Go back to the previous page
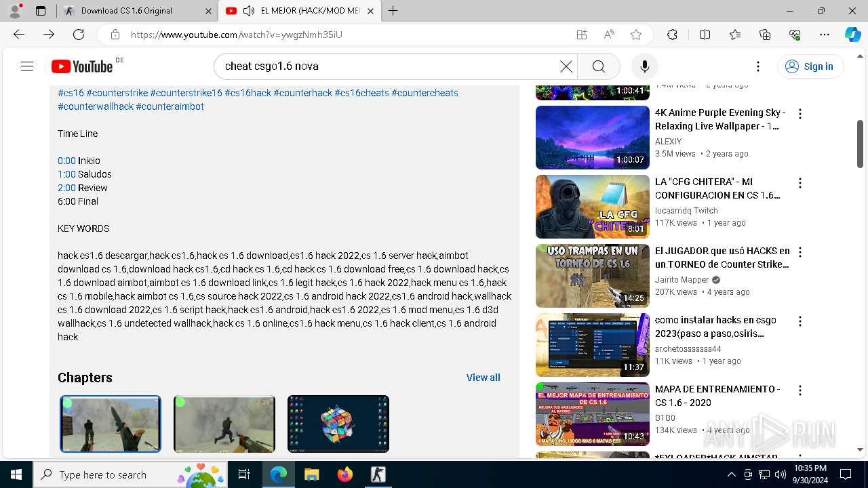 tap(19, 35)
